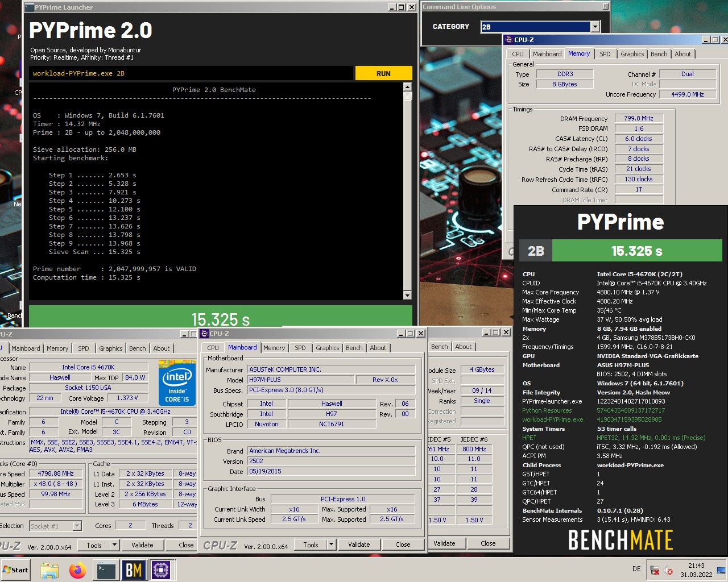Click Close button in the Mainboard CPU-Z window
Viewport: 728px width, 582px height.
[403, 544]
